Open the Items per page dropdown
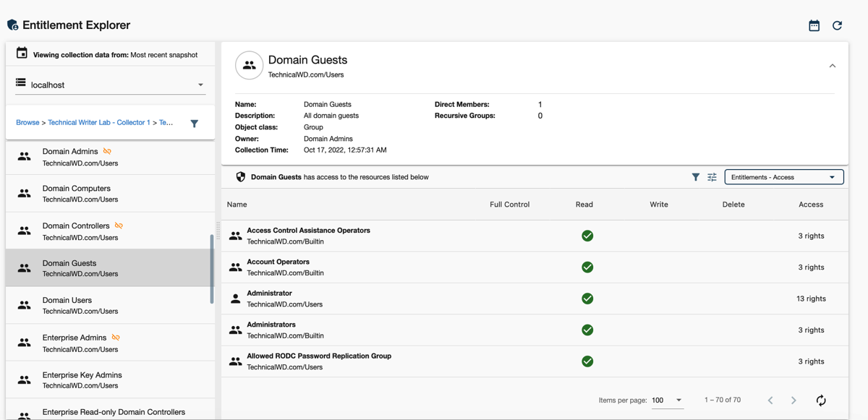Screen dimensions: 868x420 (x=667, y=400)
